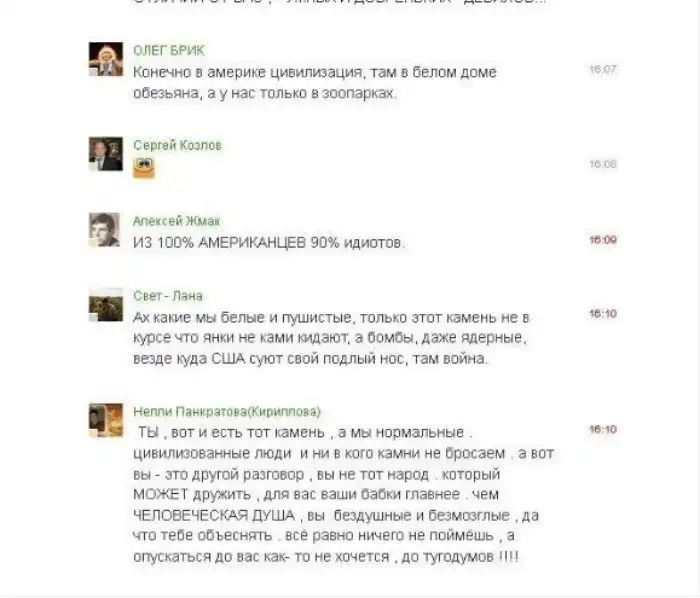This screenshot has height=598, width=700.
Task: Click the 16:09 timestamp on Жмак's comment
Action: [x=603, y=240]
